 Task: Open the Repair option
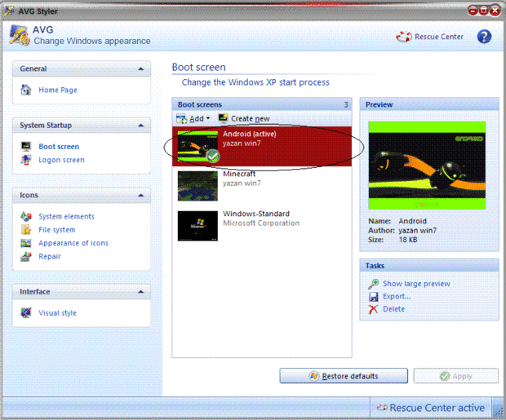tap(50, 256)
